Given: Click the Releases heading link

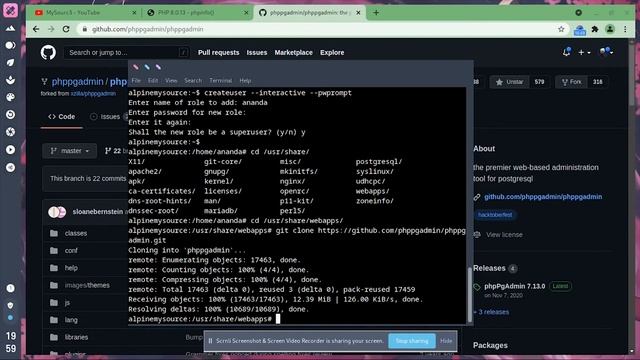Looking at the screenshot, I should (489, 268).
